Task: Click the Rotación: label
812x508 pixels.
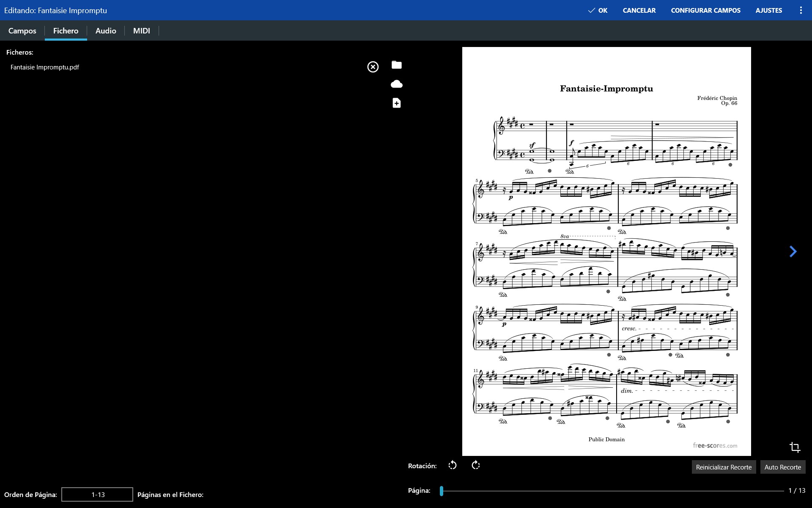Action: tap(422, 466)
